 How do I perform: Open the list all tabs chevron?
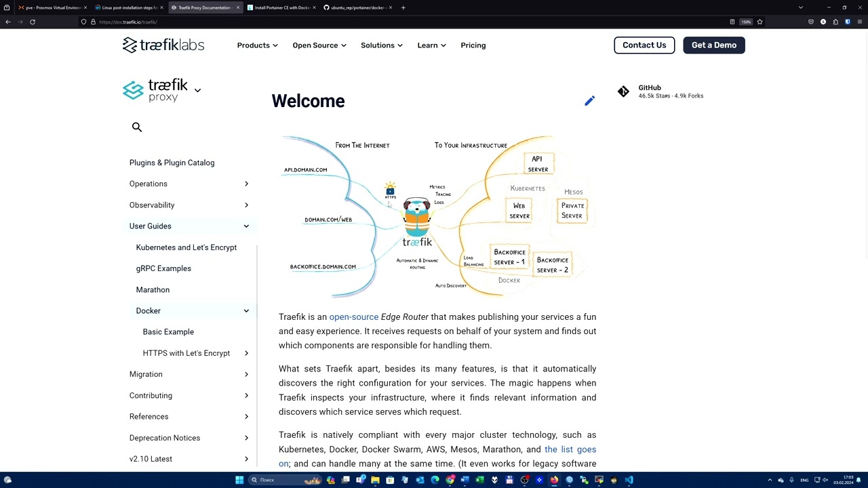click(801, 7)
